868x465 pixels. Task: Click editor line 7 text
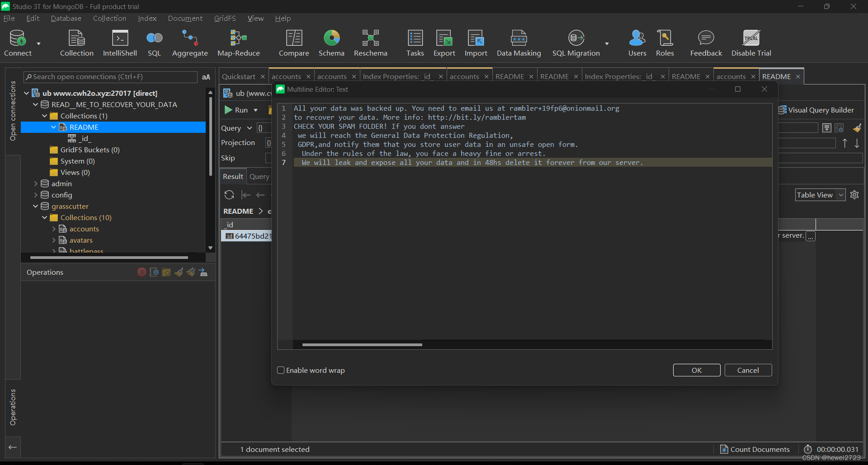(472, 162)
